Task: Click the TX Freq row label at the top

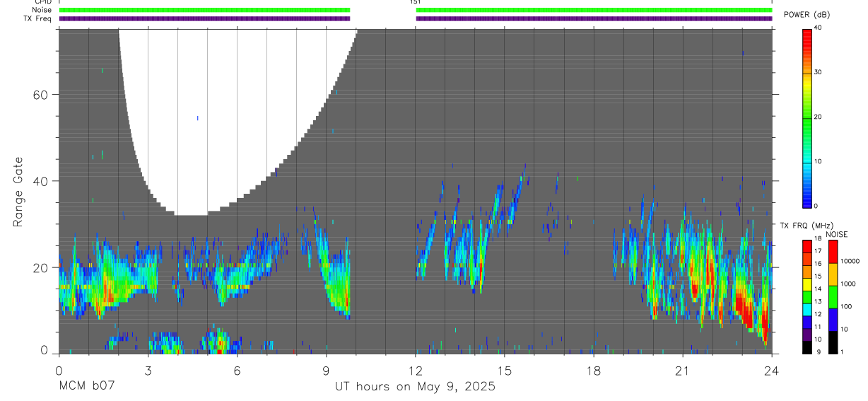Action: click(37, 18)
